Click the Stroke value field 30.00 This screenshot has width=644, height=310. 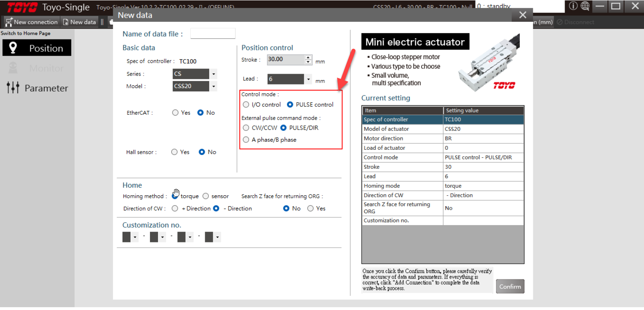coord(286,60)
